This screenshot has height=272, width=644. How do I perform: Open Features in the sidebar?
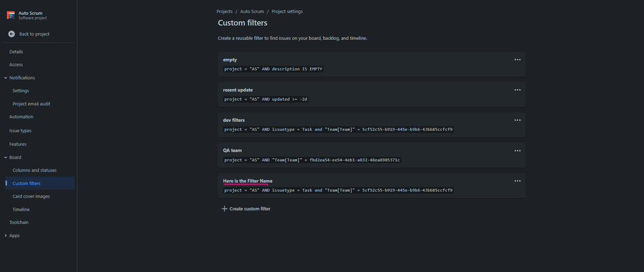(x=17, y=144)
